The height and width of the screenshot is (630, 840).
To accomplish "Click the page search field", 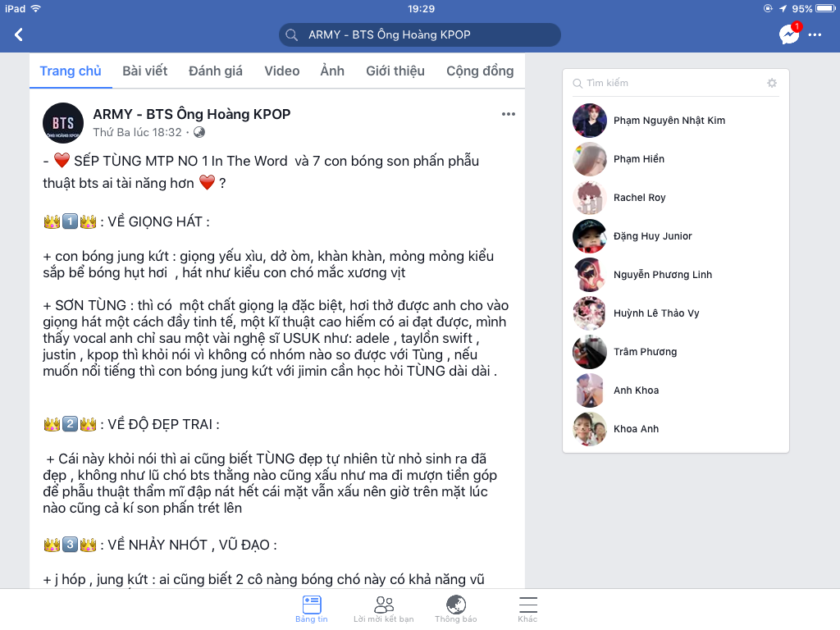I will coord(419,34).
